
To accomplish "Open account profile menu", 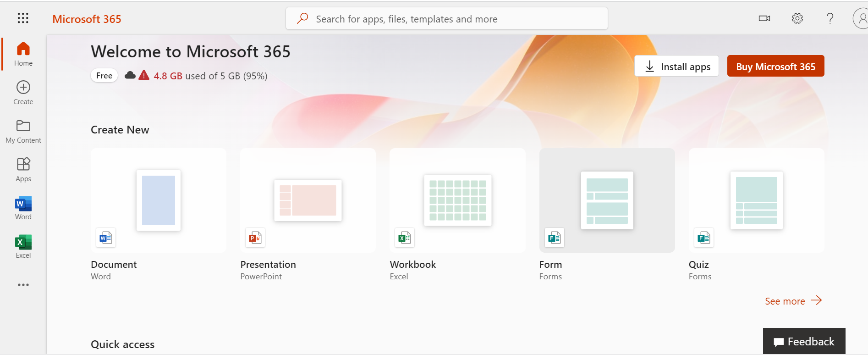I will [x=861, y=19].
